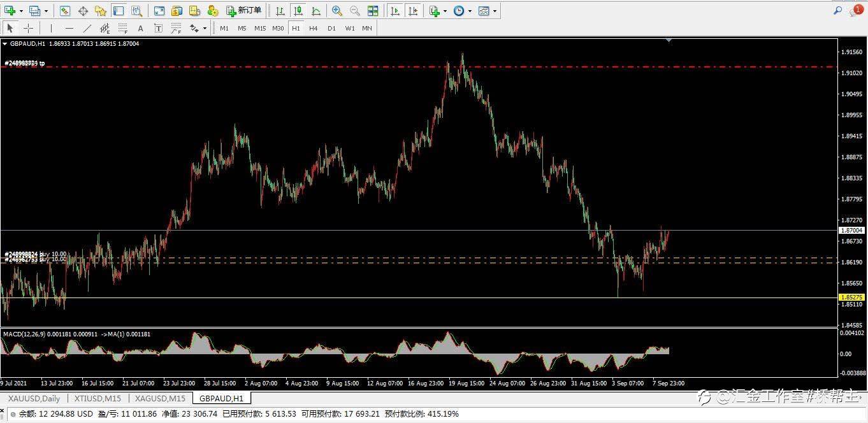The width and height of the screenshot is (868, 423).
Task: Open the search magnifier at top right
Action: pyautogui.click(x=838, y=11)
